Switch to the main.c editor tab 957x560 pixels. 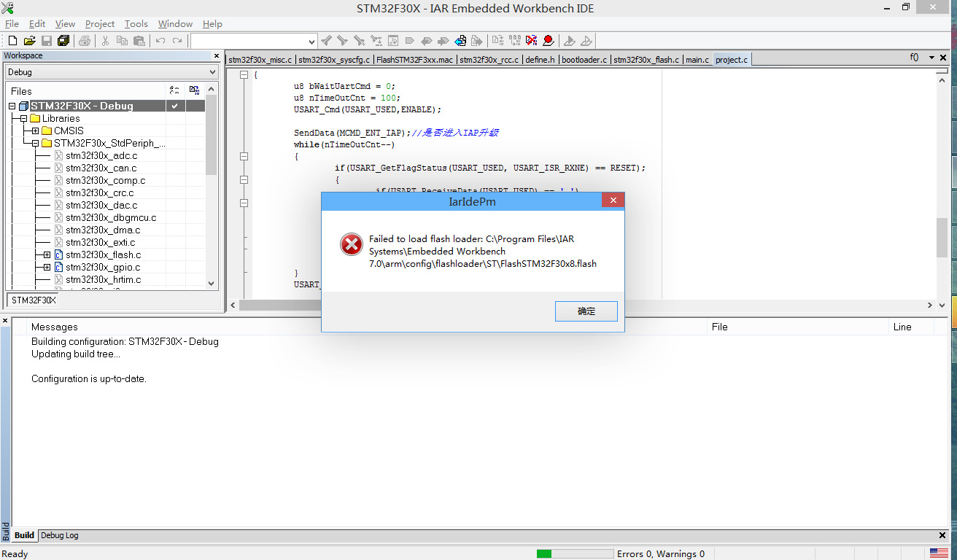(x=697, y=59)
